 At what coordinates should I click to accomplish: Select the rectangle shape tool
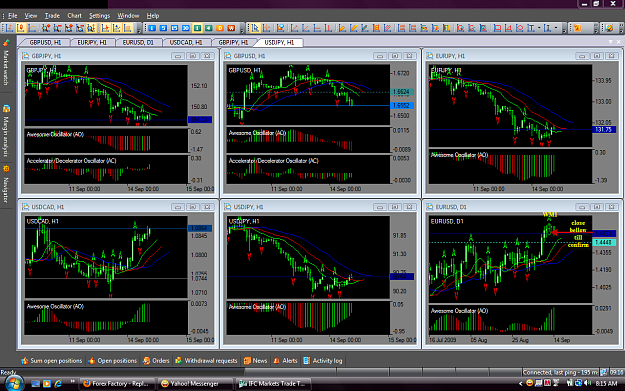[497, 28]
